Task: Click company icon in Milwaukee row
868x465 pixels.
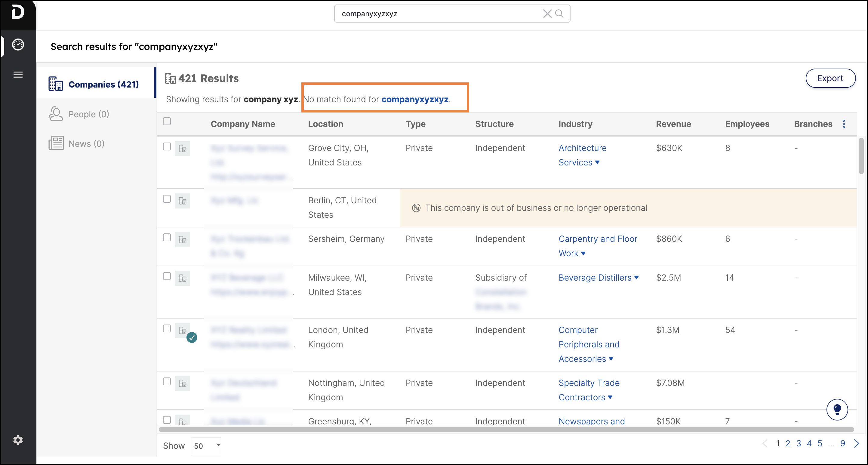Action: tap(183, 278)
